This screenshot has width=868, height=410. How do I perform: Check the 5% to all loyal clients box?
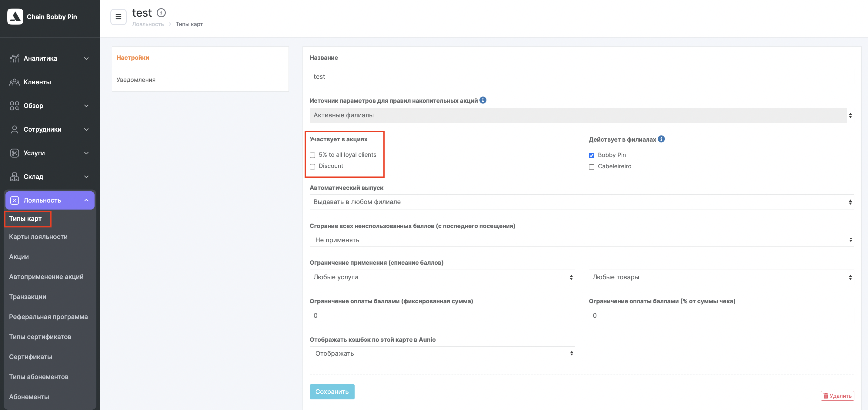pos(312,155)
